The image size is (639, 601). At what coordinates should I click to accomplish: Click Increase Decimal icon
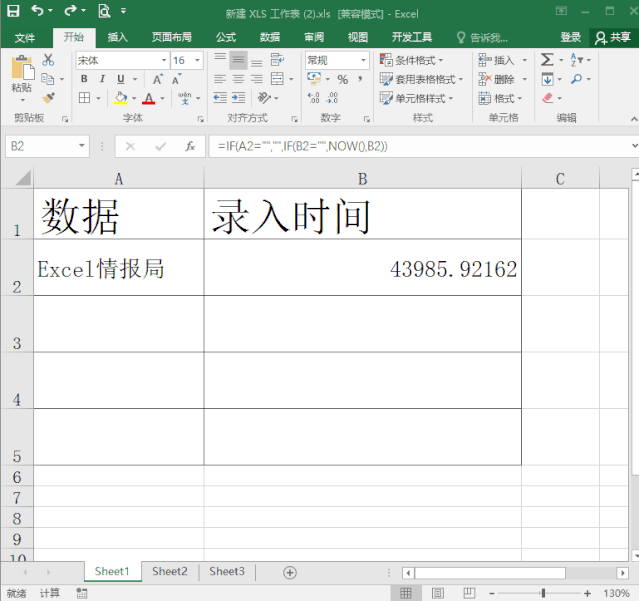pyautogui.click(x=313, y=98)
